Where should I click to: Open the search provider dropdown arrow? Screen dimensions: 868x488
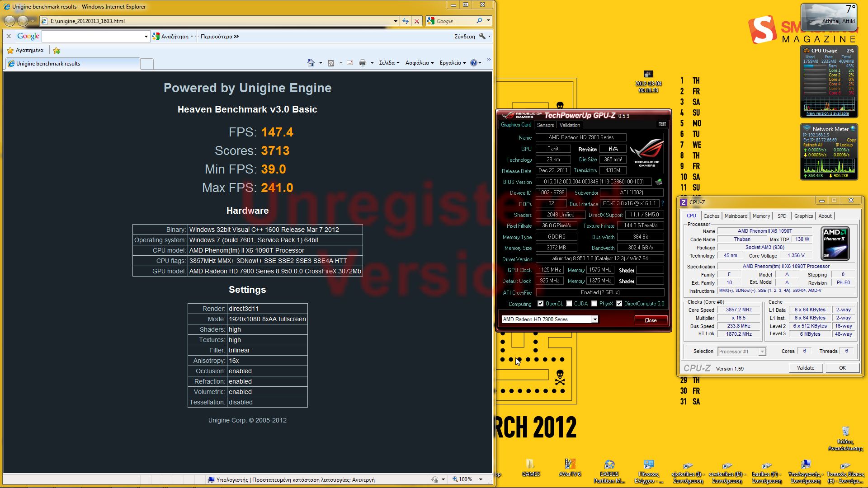488,21
